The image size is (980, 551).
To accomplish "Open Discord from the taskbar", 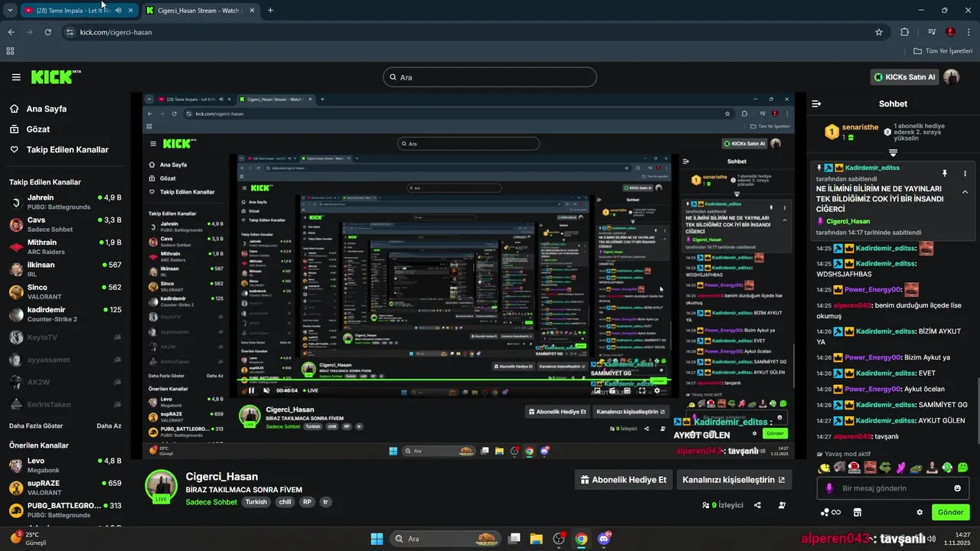I will pos(604,539).
